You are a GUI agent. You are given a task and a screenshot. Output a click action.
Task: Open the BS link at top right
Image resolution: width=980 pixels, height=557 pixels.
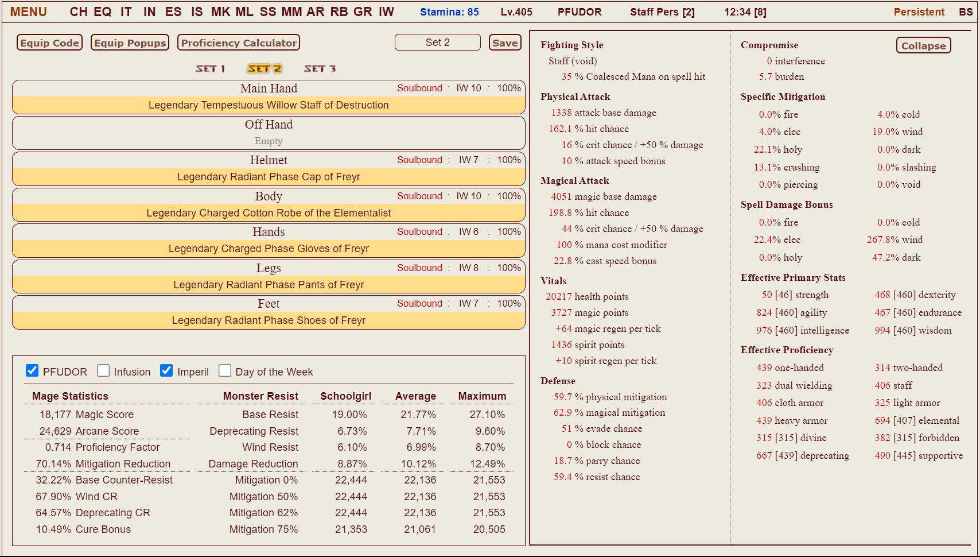[x=966, y=12]
